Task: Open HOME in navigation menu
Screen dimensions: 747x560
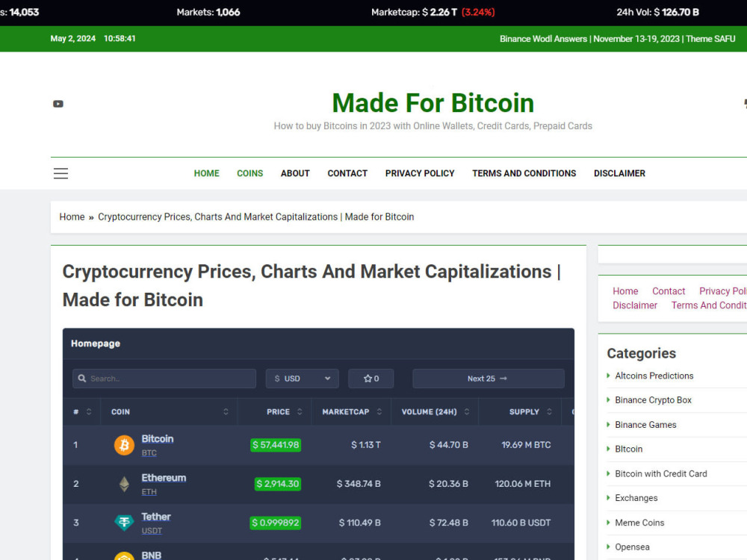Action: coord(207,173)
